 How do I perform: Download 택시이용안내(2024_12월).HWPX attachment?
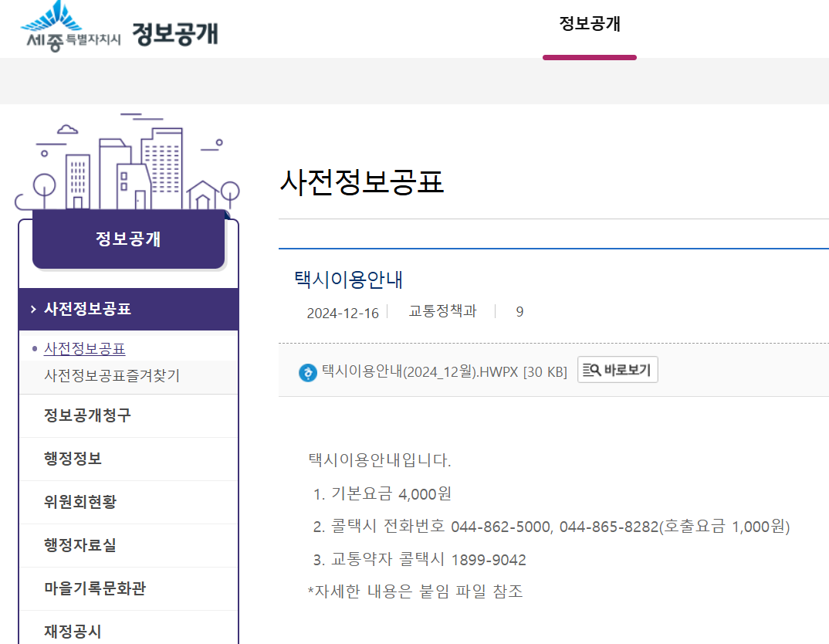pos(444,371)
